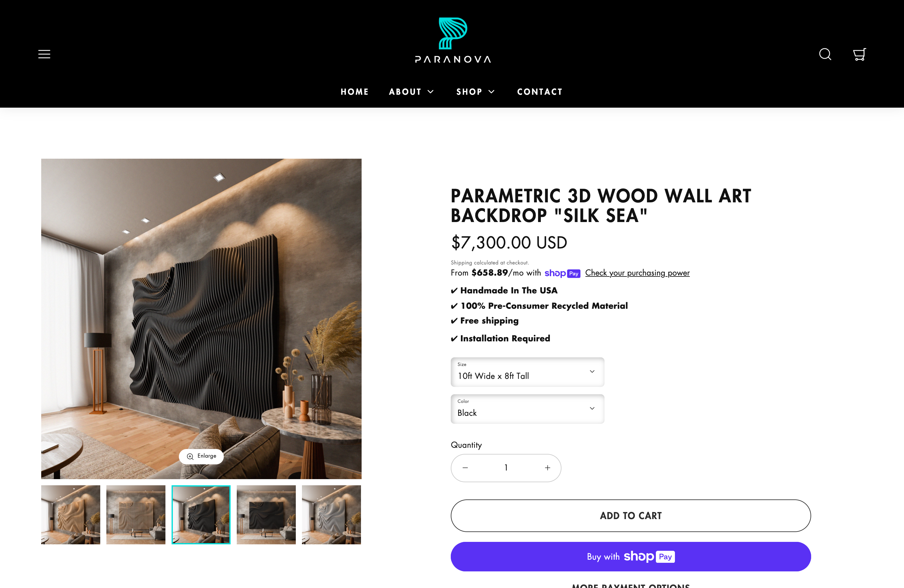Open the Contact page
The image size is (904, 588).
click(540, 92)
